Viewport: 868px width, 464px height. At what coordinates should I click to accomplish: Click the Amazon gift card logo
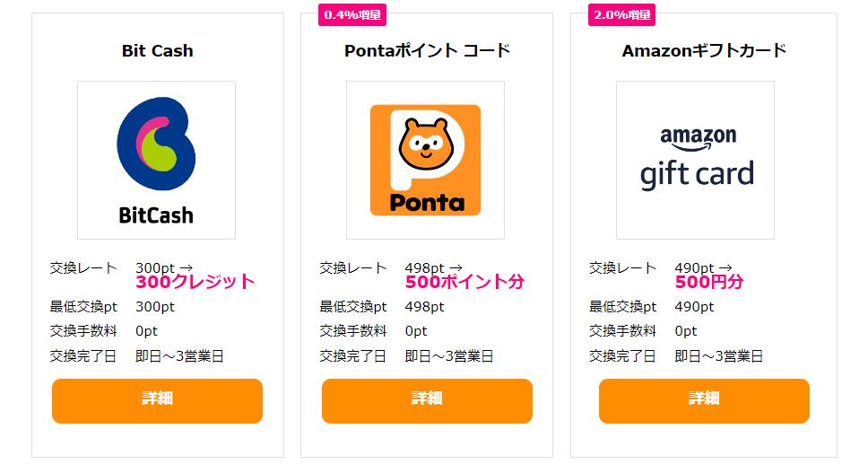tap(695, 161)
